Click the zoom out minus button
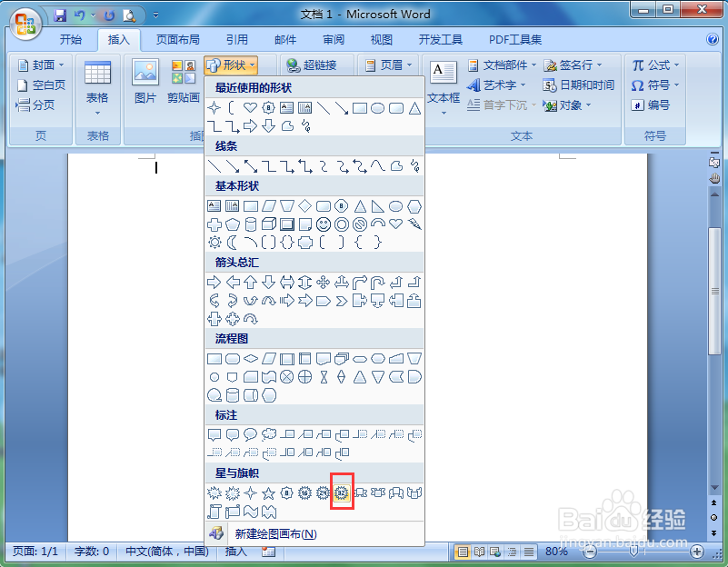The width and height of the screenshot is (728, 567). click(590, 552)
